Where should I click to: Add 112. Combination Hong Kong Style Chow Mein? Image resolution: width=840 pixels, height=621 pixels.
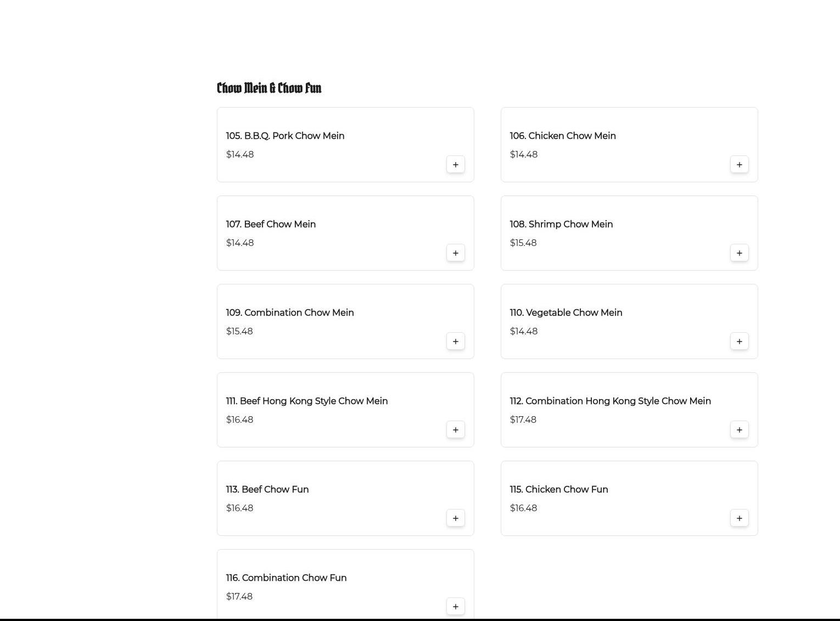tap(740, 430)
